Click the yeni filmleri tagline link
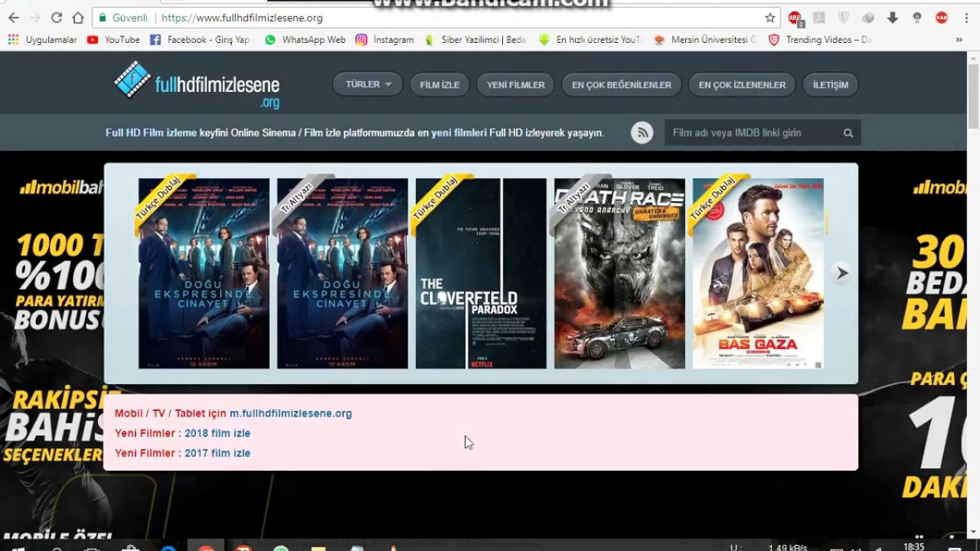Image resolution: width=980 pixels, height=551 pixels. (459, 132)
